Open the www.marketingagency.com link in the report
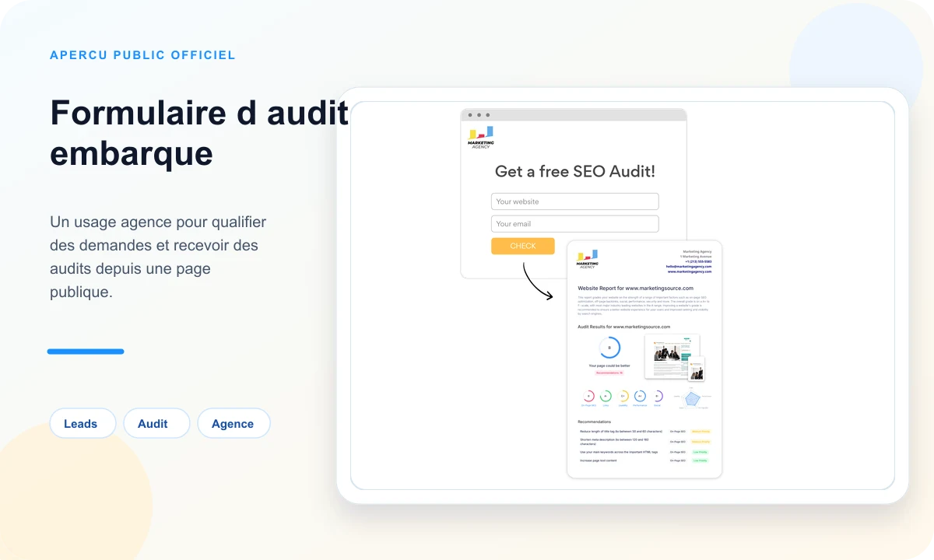Image resolution: width=934 pixels, height=560 pixels. 690,271
